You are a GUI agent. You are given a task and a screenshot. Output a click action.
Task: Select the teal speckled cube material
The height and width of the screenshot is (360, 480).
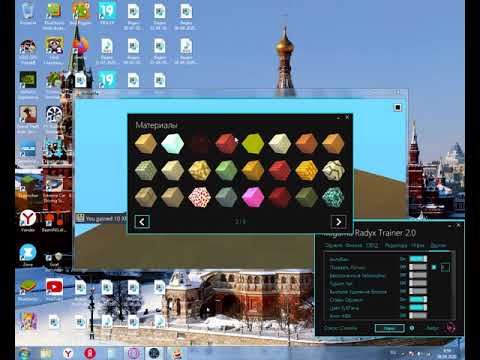click(333, 197)
